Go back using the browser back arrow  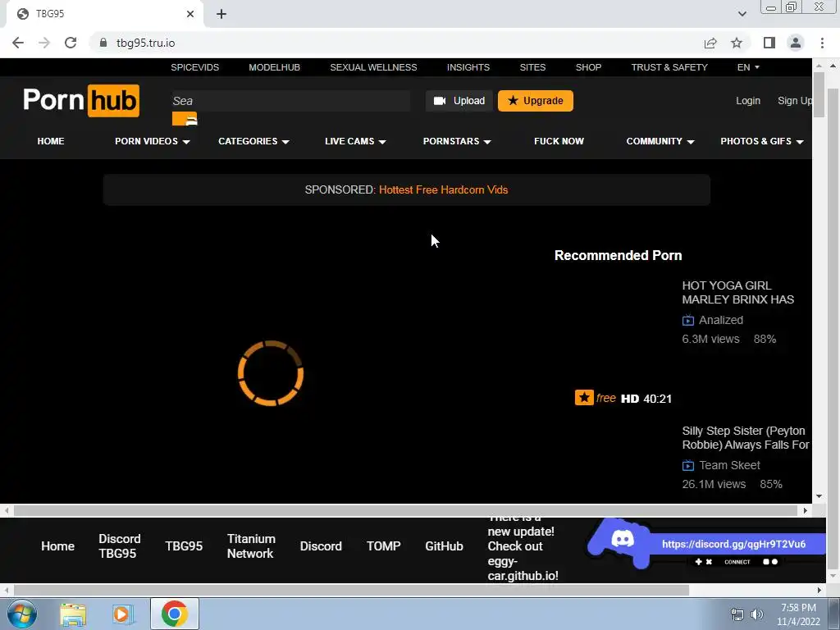[x=18, y=43]
